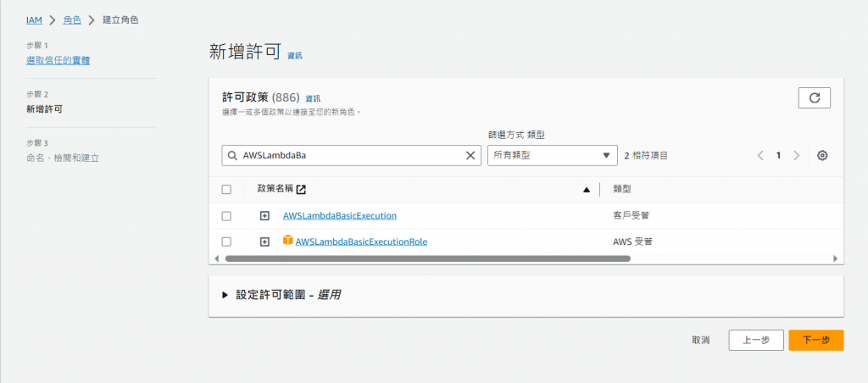Check AWSLambdaBasicExecution policy checkbox

click(x=226, y=216)
